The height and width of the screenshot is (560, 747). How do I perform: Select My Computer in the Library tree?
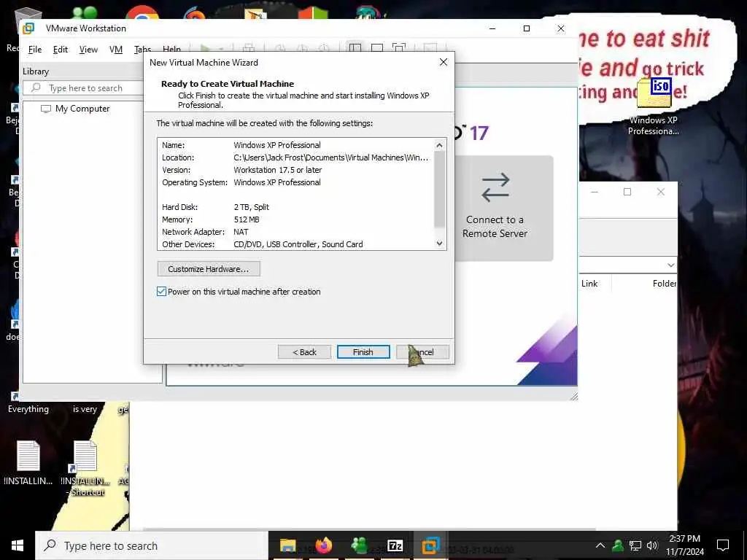click(82, 109)
